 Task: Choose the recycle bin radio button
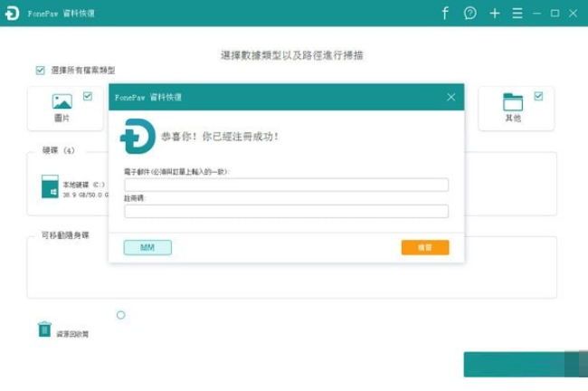(120, 315)
